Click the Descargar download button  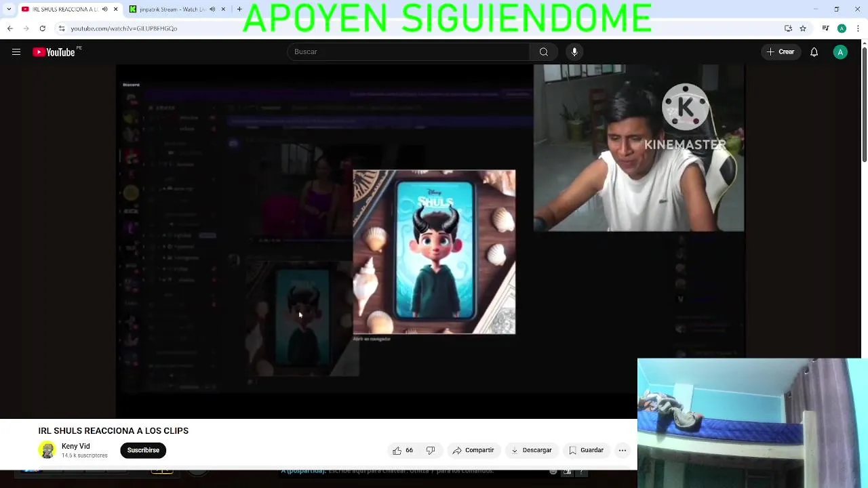(531, 450)
